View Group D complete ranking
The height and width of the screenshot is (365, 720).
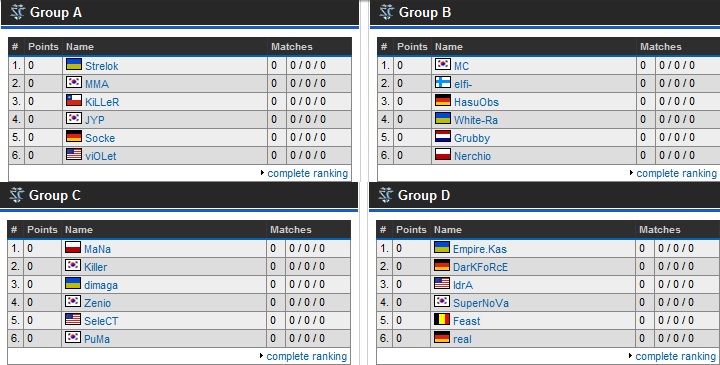point(675,356)
